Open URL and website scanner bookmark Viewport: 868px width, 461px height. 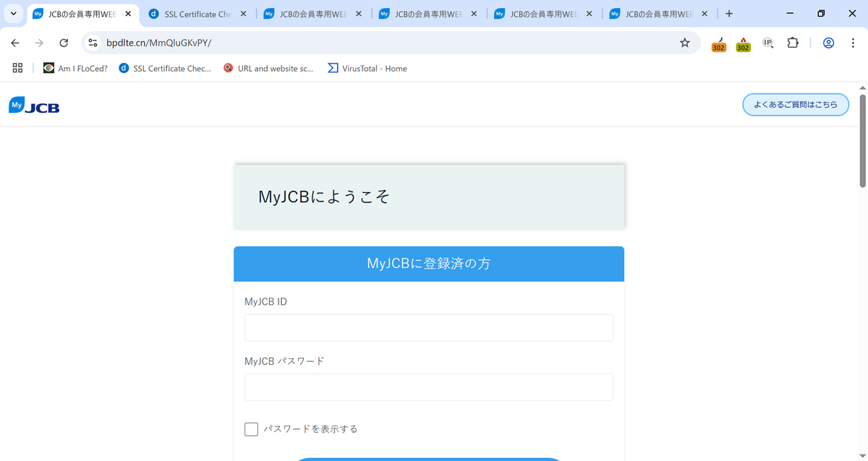click(x=268, y=68)
